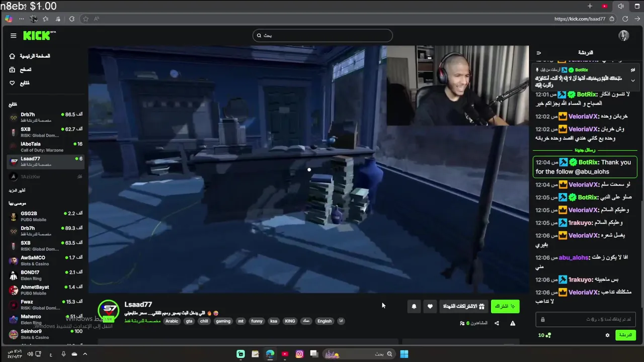Show more followed channels link
Viewport: 644px width, 362px height.
pos(17,191)
